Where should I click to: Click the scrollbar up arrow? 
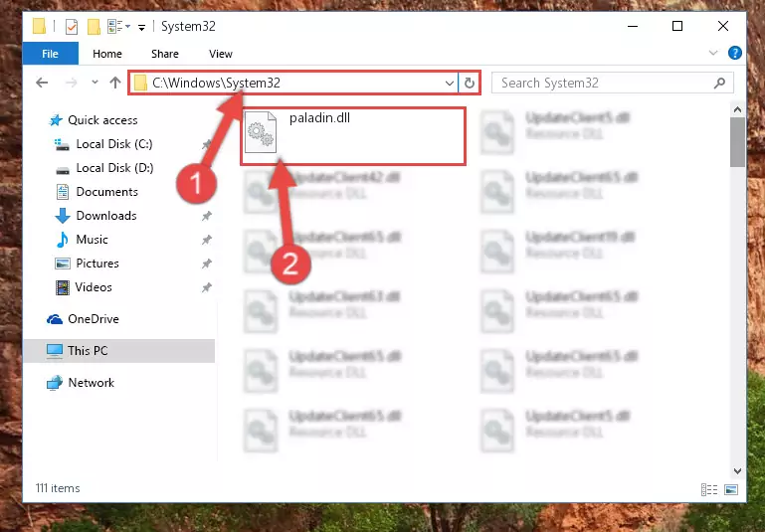(737, 109)
